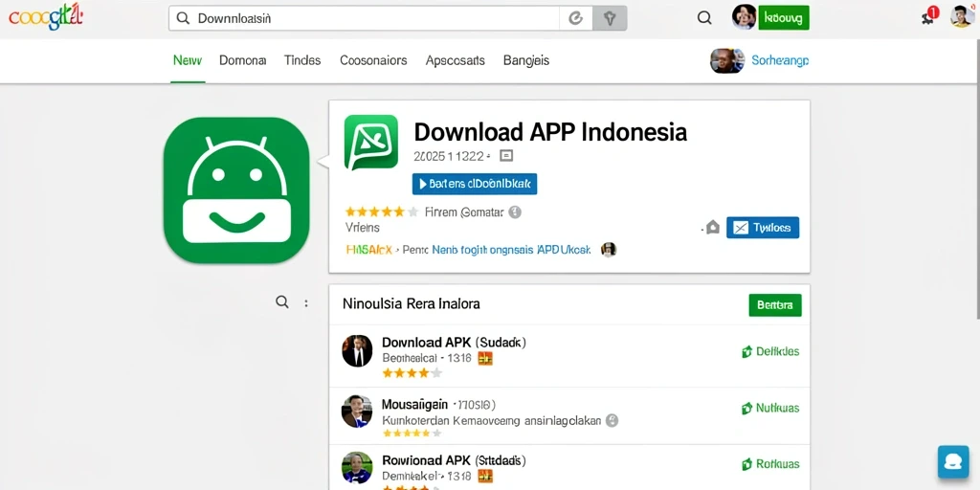Open 'Download APP Indonesia' title
The image size is (980, 490).
[550, 132]
